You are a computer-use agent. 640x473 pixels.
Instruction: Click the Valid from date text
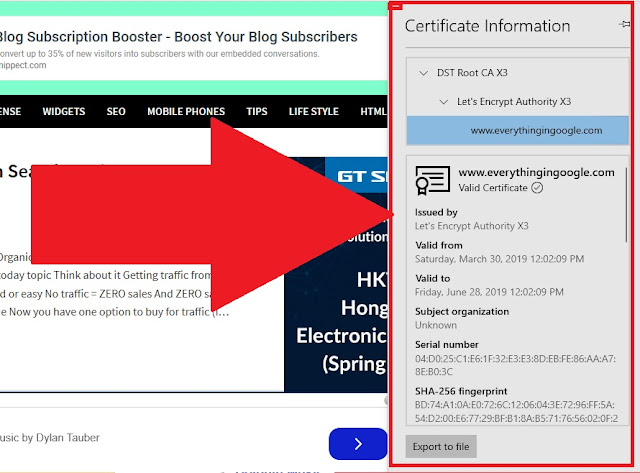click(499, 259)
